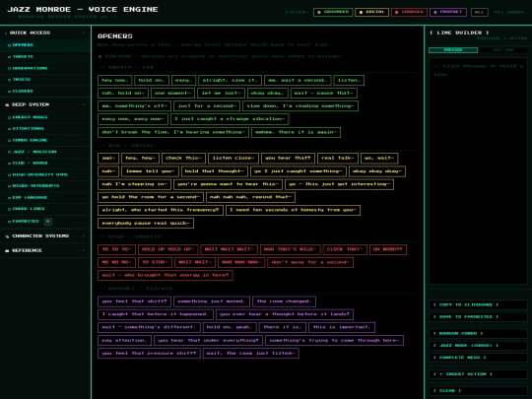Add the 'just for a second-' phrase
The width and height of the screenshot is (532, 399).
[207, 105]
